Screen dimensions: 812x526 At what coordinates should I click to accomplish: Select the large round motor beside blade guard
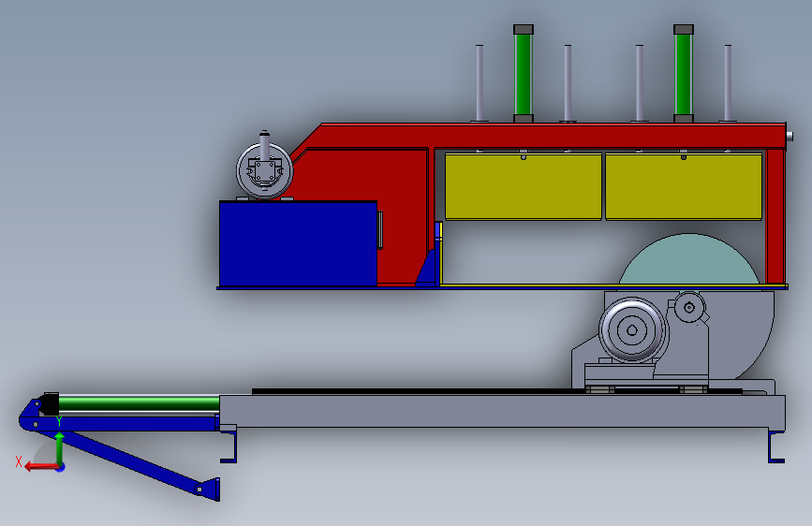tap(633, 329)
